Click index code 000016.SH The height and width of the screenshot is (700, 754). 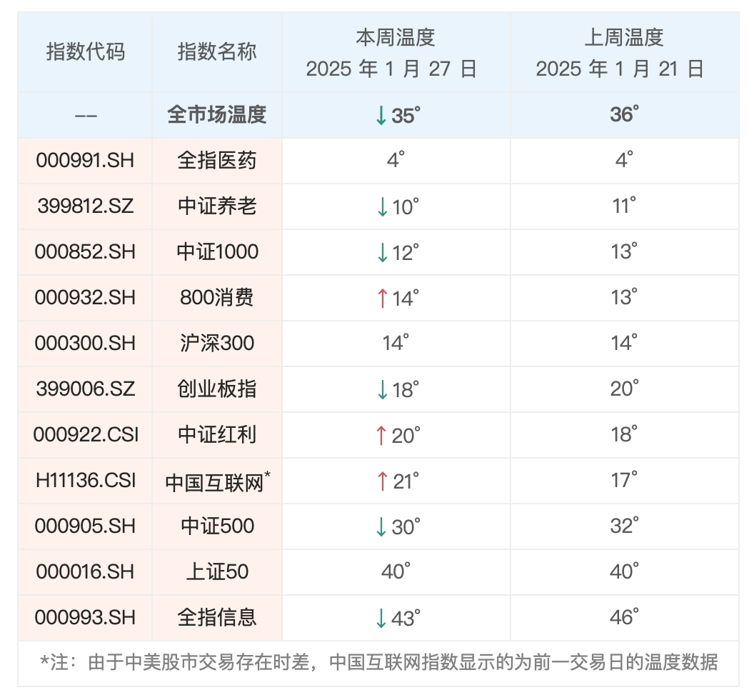tap(85, 571)
